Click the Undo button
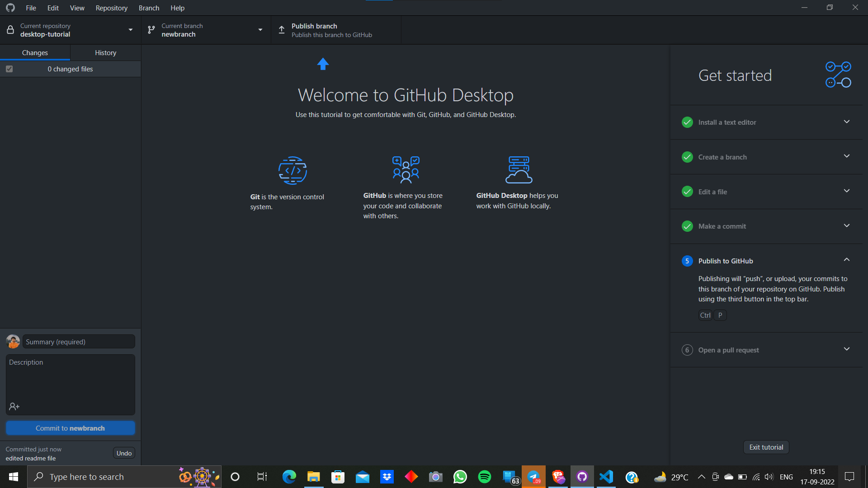 (x=123, y=453)
